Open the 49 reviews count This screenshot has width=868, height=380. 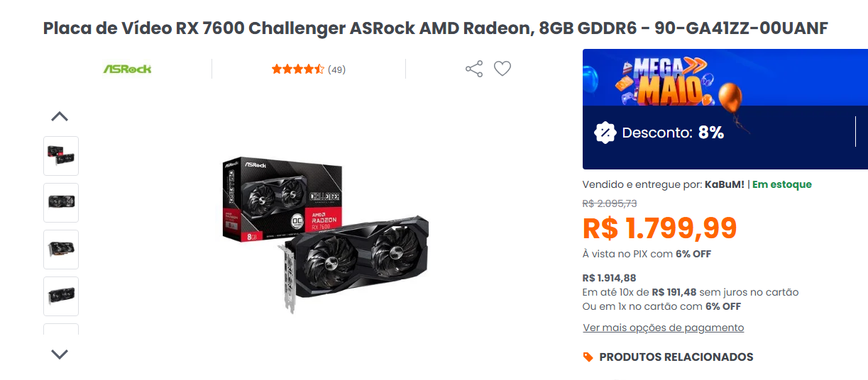(x=336, y=69)
